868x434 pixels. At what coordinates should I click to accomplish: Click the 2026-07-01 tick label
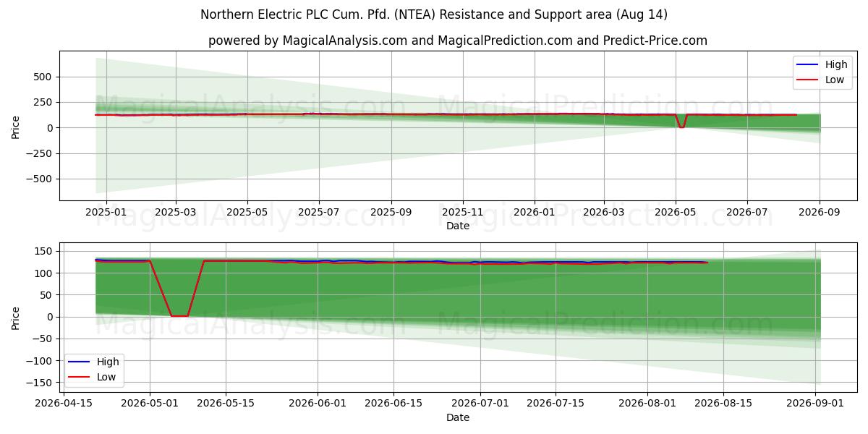[480, 404]
